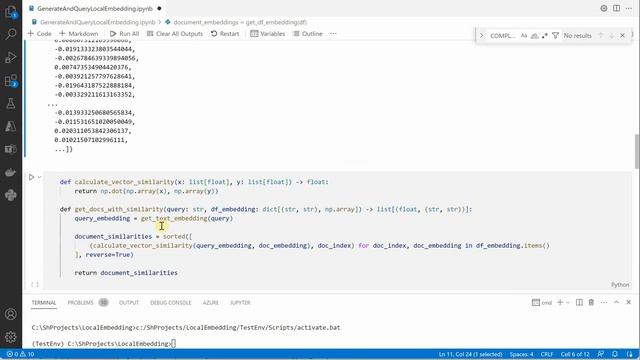The image size is (640, 360).
Task: Open the notifications bell
Action: click(615, 354)
